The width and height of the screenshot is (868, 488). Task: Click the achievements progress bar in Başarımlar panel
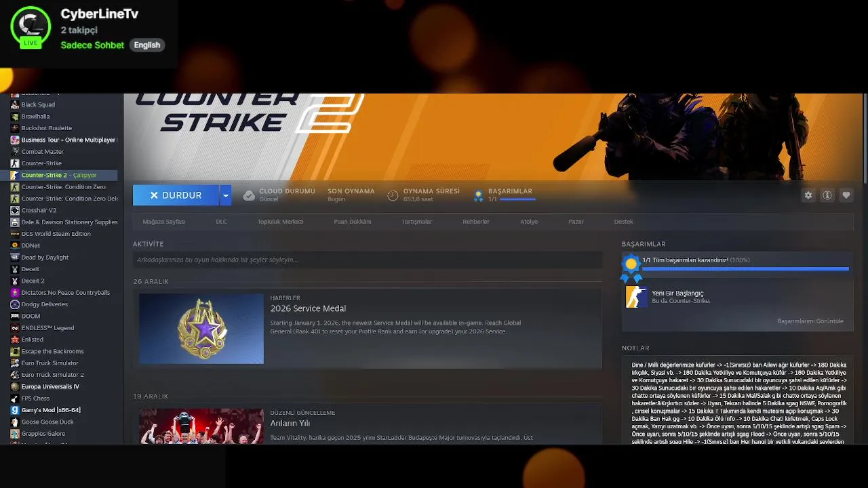pyautogui.click(x=745, y=269)
